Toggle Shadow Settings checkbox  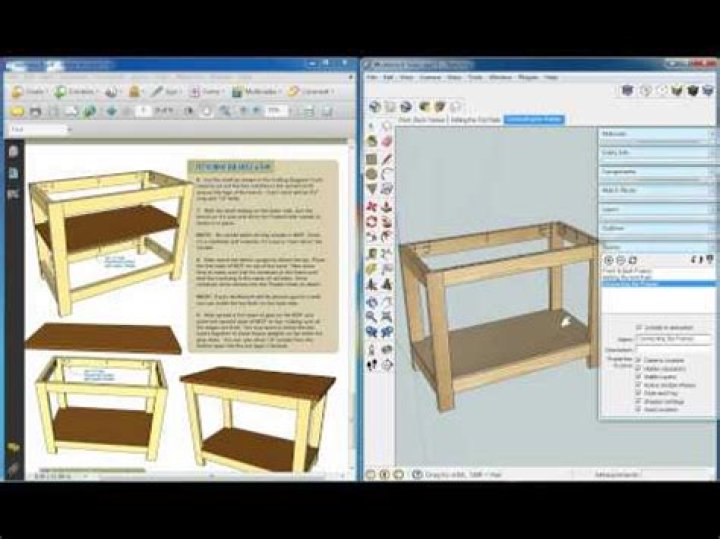point(638,402)
